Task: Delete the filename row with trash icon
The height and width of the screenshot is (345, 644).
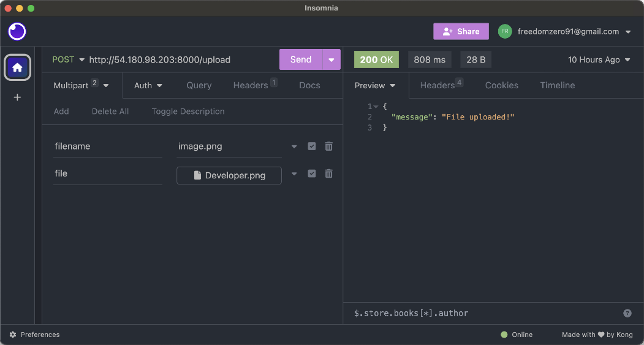Action: tap(328, 146)
